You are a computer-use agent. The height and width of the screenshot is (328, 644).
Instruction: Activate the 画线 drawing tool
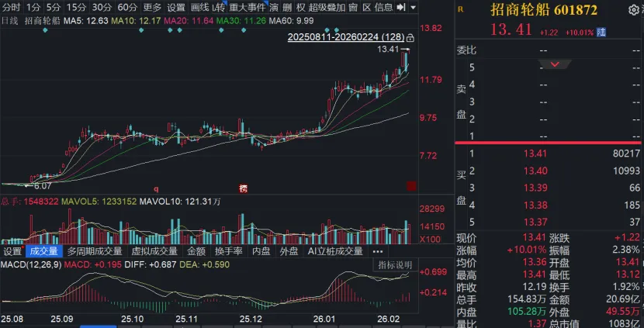coord(200,7)
